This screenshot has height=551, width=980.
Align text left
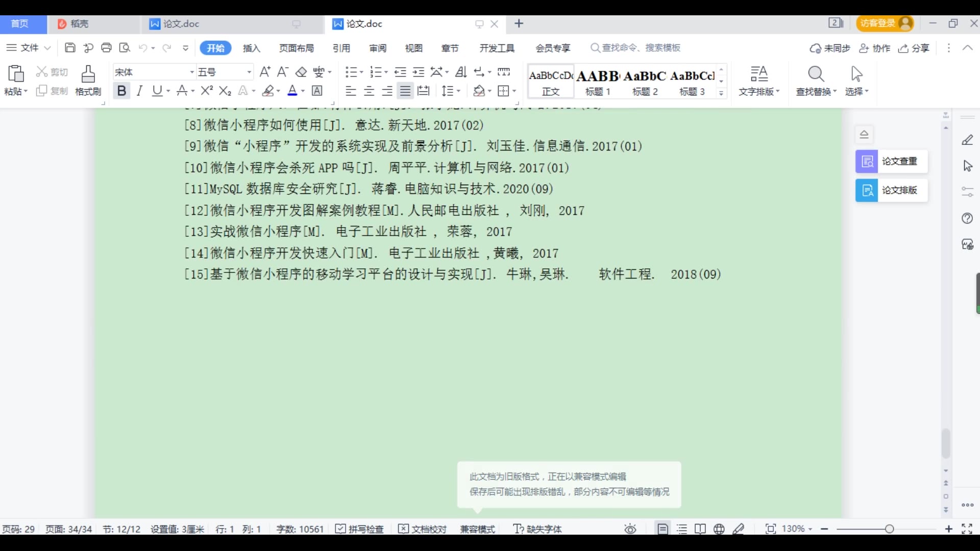tap(351, 91)
